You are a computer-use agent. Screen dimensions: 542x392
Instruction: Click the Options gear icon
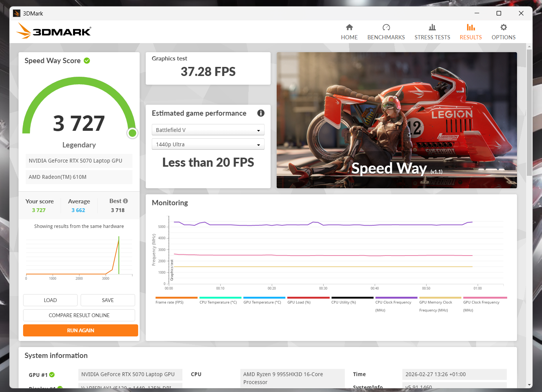pyautogui.click(x=503, y=27)
